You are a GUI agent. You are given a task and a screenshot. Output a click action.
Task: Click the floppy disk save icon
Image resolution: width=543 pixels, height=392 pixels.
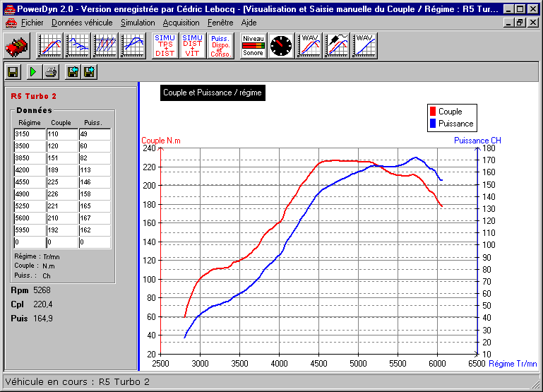coord(13,71)
